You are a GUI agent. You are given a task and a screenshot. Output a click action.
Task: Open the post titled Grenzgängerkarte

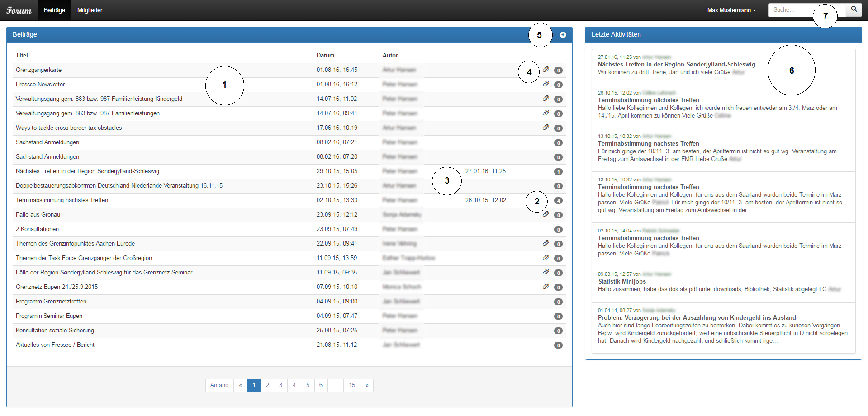click(x=38, y=70)
